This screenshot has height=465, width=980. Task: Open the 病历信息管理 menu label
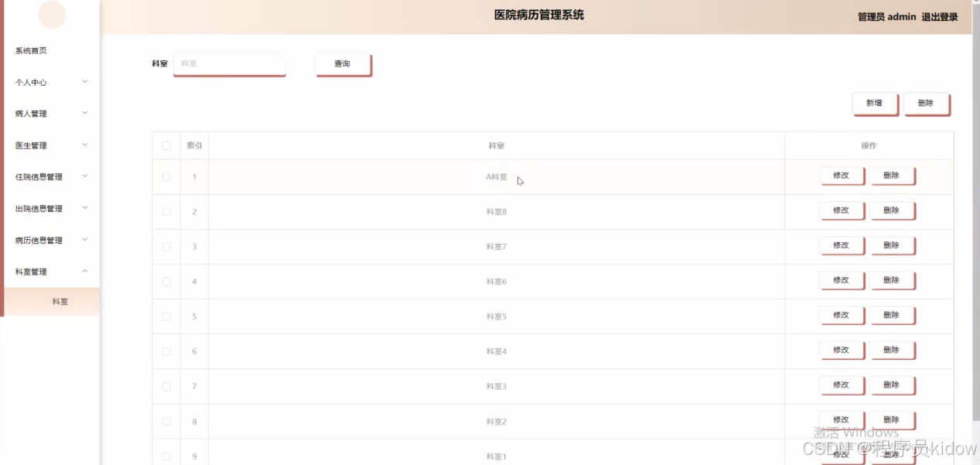click(39, 241)
